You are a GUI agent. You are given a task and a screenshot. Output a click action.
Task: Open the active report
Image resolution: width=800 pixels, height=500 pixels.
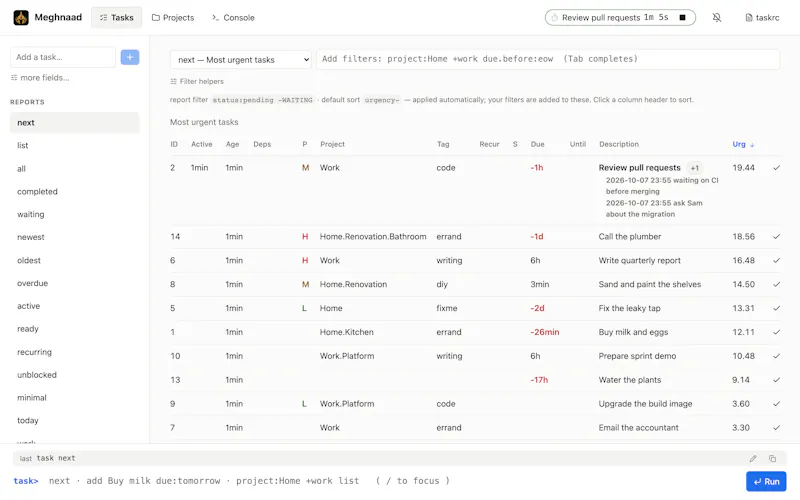pyautogui.click(x=74, y=306)
